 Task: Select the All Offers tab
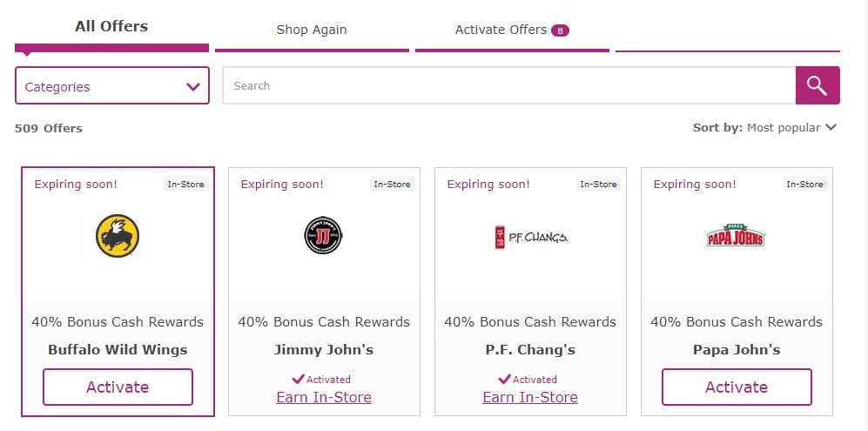point(111,27)
